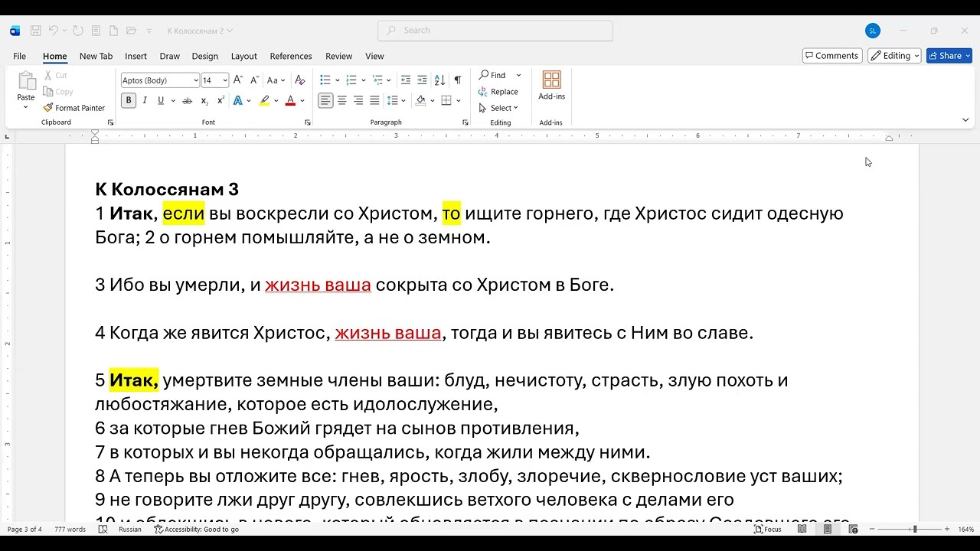Toggle Underline formatting
The width and height of the screenshot is (980, 551).
(161, 100)
